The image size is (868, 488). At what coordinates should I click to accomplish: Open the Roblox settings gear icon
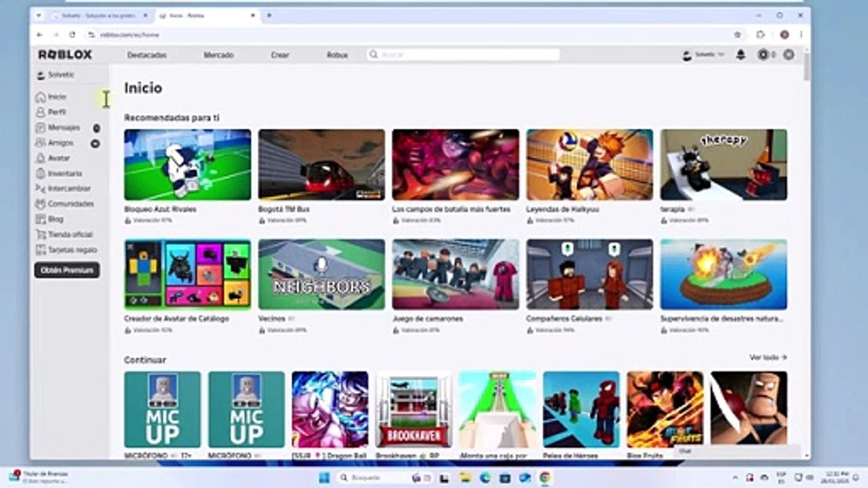(788, 55)
